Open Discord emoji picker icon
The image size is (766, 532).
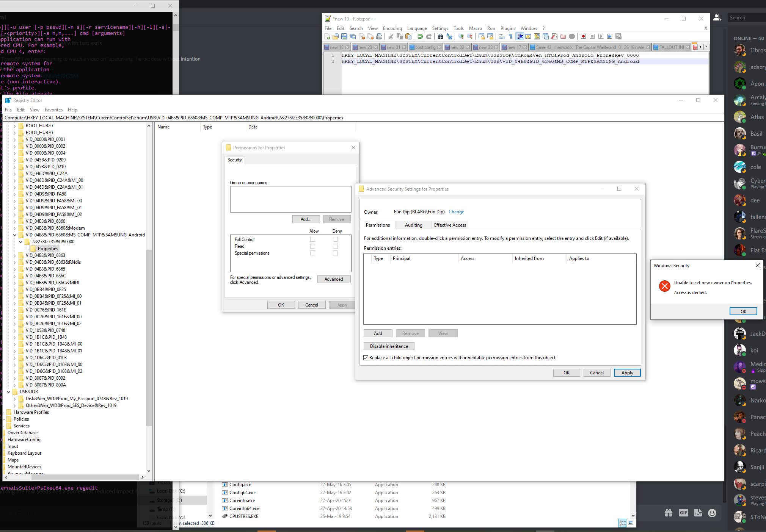click(x=712, y=513)
